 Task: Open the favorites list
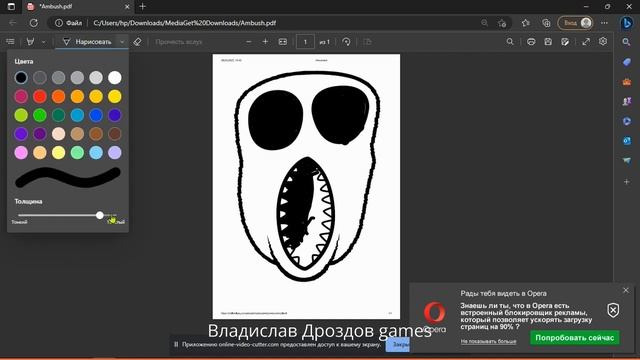point(526,23)
